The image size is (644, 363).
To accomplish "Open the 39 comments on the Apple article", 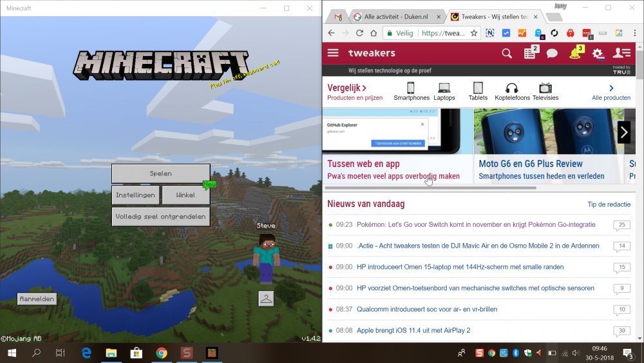I will 622,331.
